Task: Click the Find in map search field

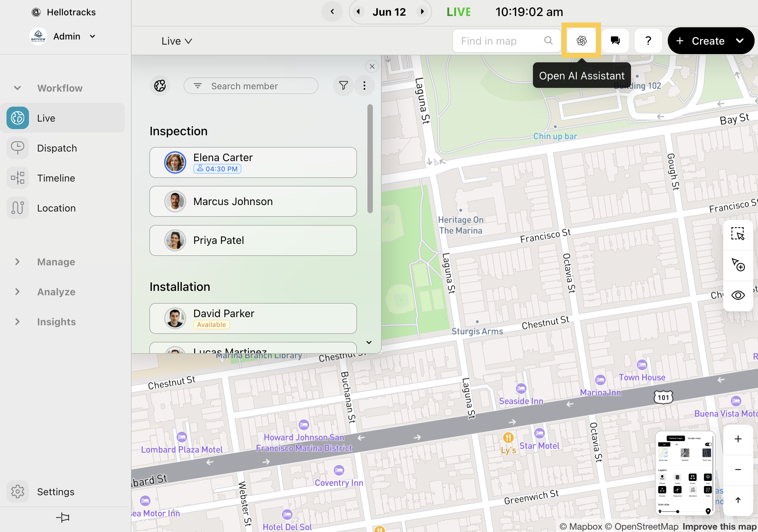Action: 507,41
